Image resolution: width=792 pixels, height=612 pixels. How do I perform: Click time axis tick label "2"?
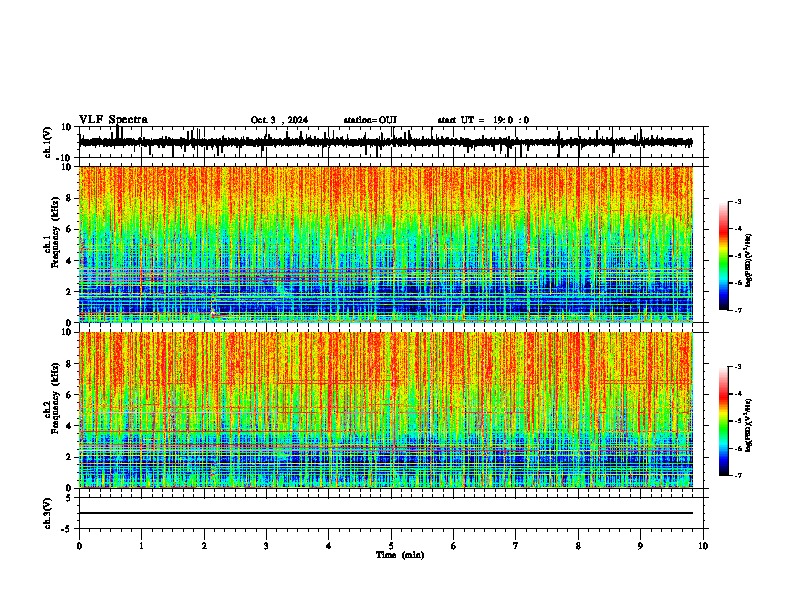pyautogui.click(x=204, y=546)
